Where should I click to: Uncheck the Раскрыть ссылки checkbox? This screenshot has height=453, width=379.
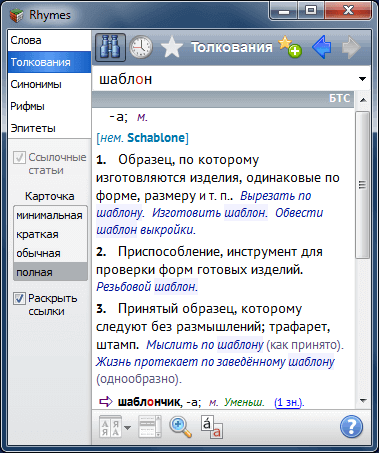click(19, 299)
